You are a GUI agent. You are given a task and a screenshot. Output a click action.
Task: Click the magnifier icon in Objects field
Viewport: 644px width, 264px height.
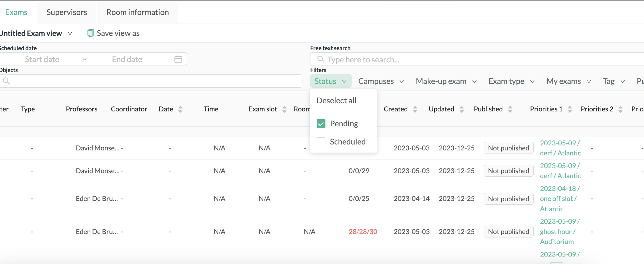tap(6, 81)
